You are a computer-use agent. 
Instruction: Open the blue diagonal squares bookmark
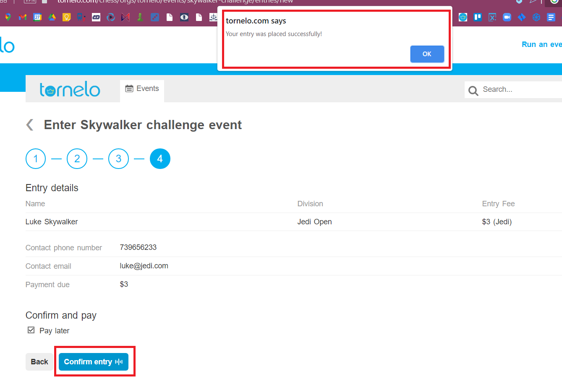(155, 17)
